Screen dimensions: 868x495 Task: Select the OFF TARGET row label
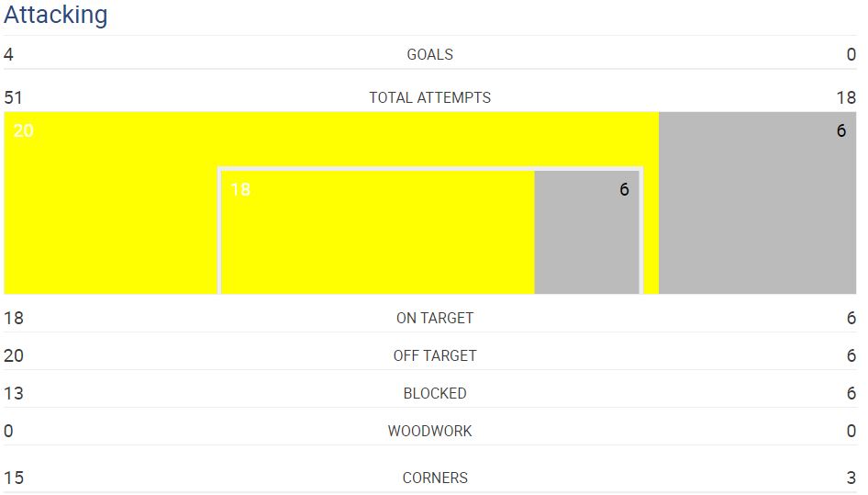click(x=435, y=356)
